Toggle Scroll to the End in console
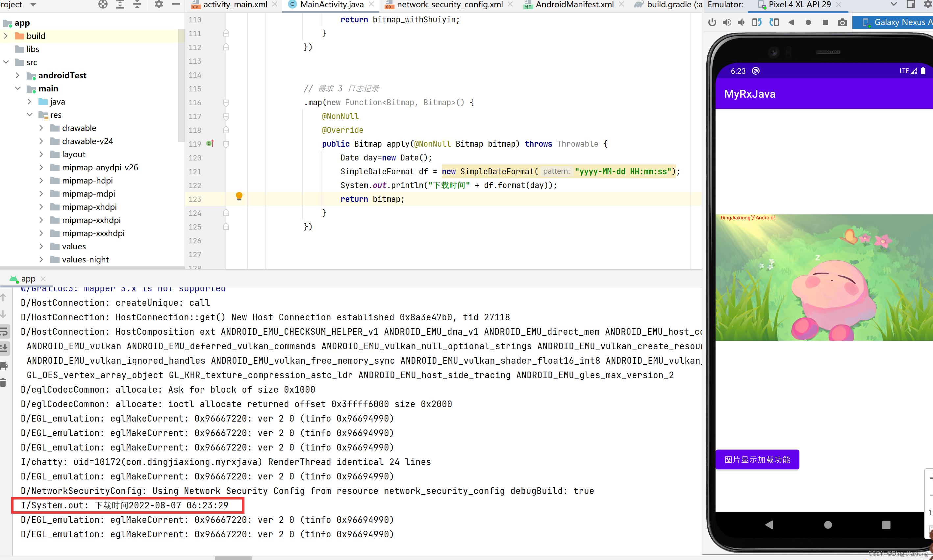 (x=4, y=348)
